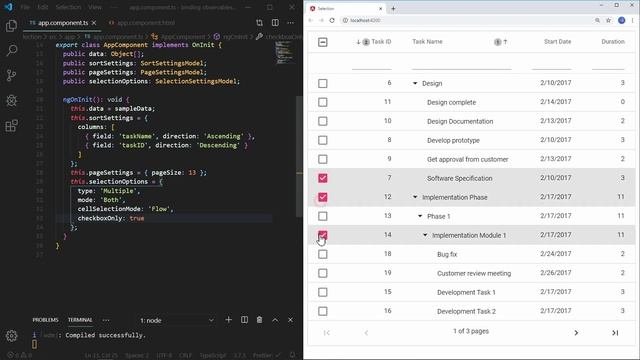Open a new browser tab
640x360 pixels.
coord(393,9)
